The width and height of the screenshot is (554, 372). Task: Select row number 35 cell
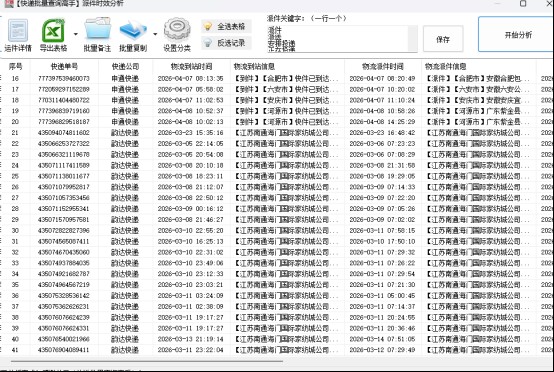(15, 285)
